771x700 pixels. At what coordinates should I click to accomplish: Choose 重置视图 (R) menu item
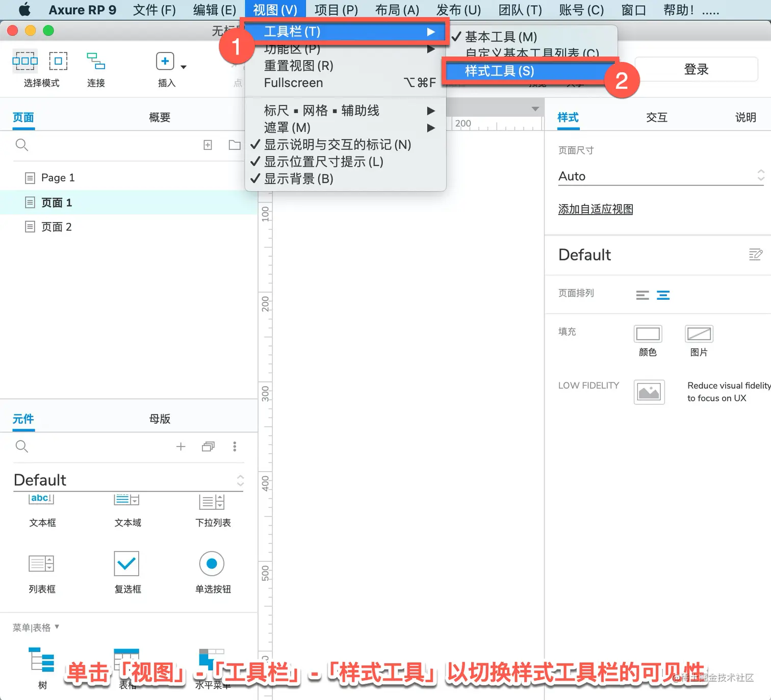click(x=345, y=66)
